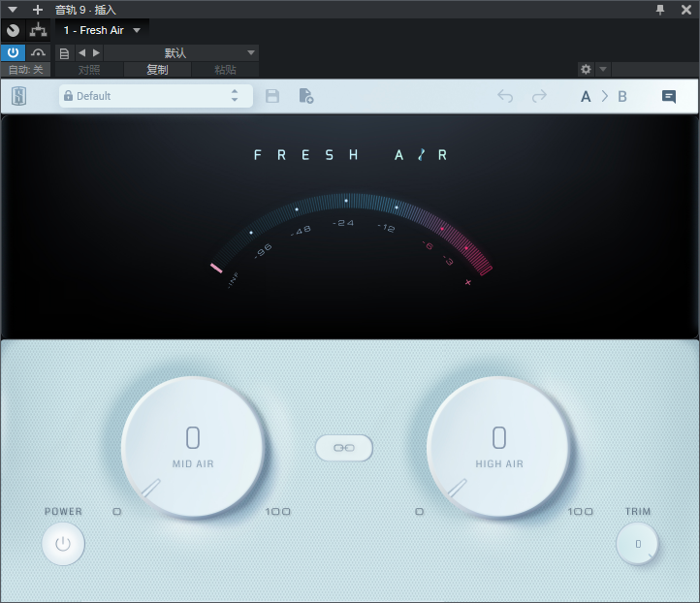The height and width of the screenshot is (603, 700).
Task: Click the FRESH AIR logo text
Action: coord(350,155)
